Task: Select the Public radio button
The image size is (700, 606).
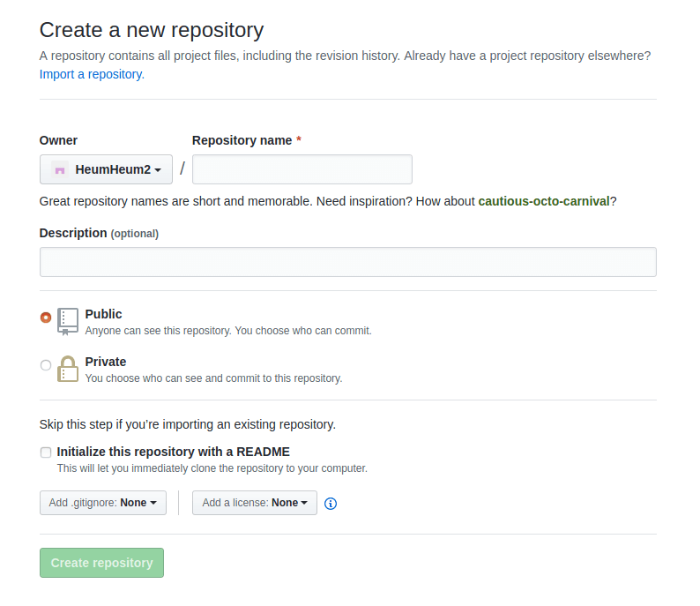Action: (46, 318)
